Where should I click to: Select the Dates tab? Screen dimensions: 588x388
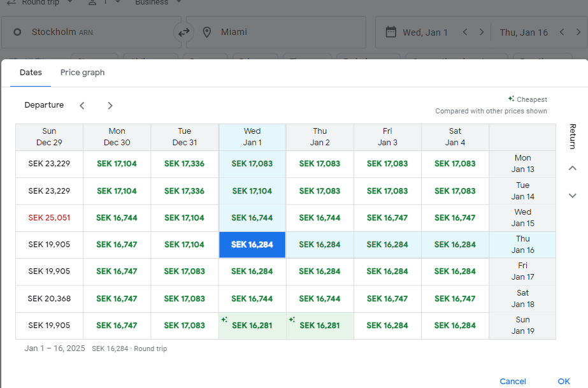31,73
